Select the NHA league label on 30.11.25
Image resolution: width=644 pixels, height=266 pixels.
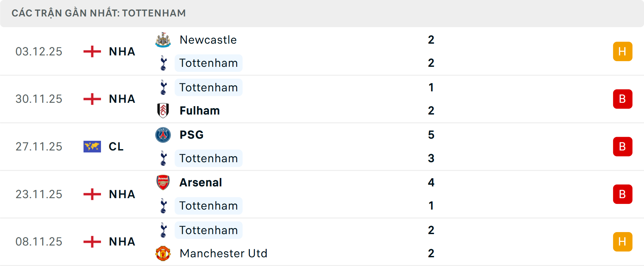point(122,99)
